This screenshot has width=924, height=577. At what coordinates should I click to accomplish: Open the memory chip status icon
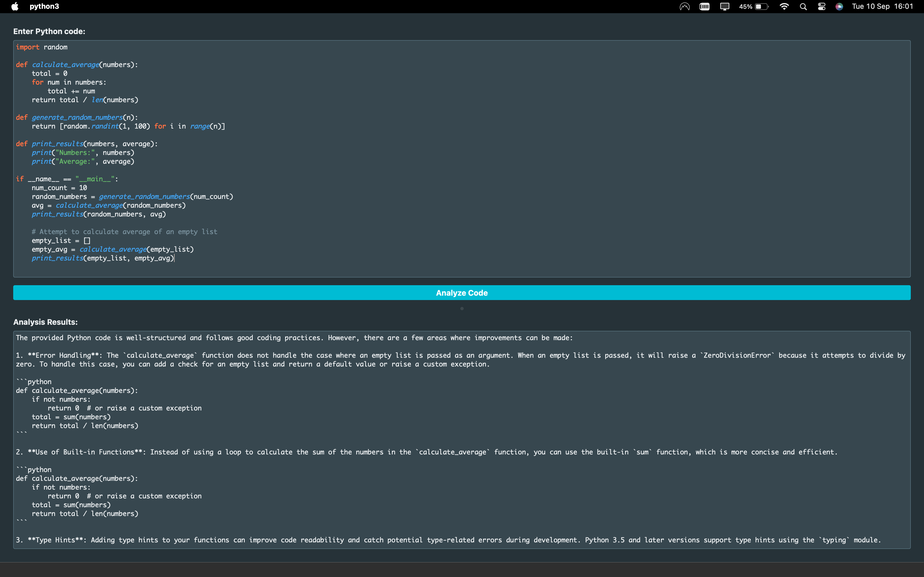(x=704, y=7)
